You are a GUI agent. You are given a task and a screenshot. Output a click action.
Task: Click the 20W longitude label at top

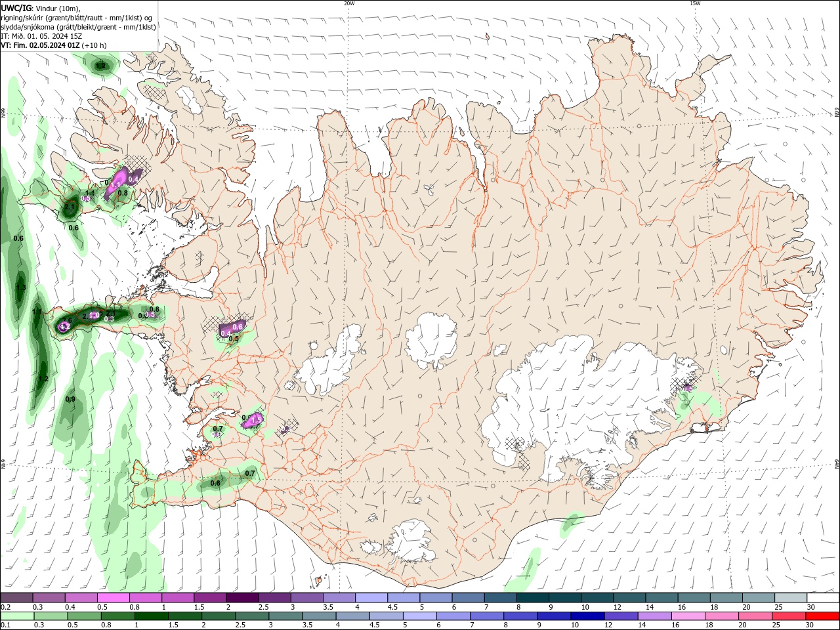point(349,3)
